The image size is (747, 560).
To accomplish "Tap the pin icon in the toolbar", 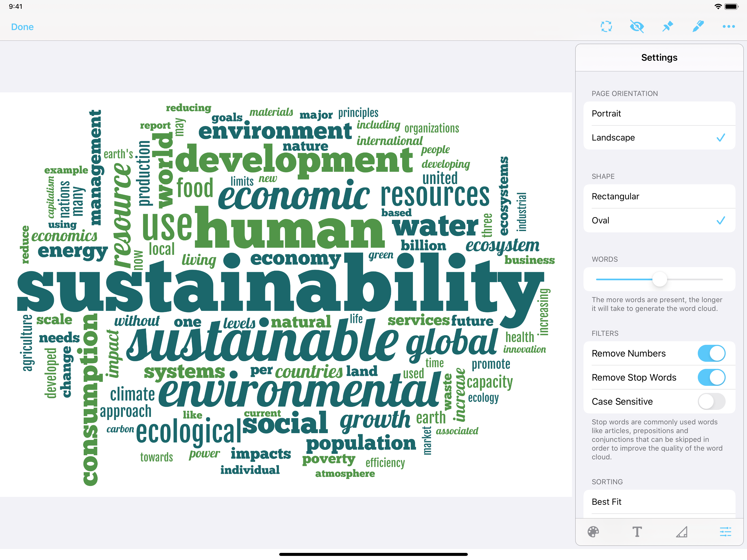I will click(667, 26).
